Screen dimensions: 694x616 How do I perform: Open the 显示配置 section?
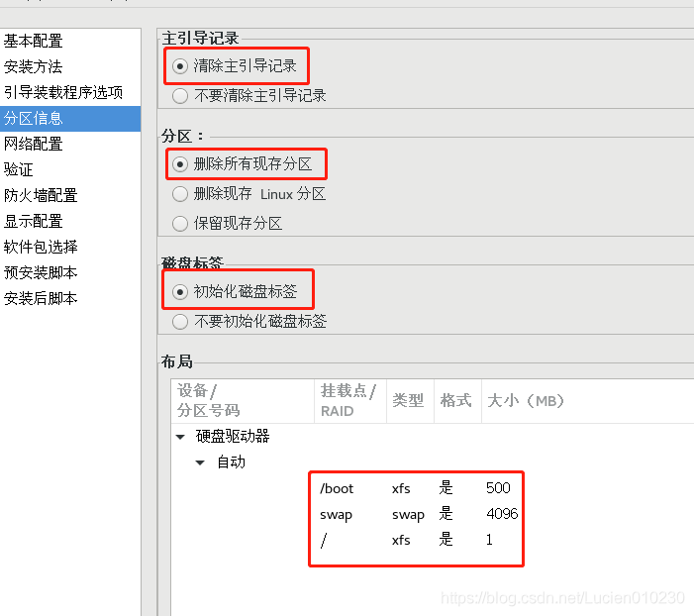(70, 221)
